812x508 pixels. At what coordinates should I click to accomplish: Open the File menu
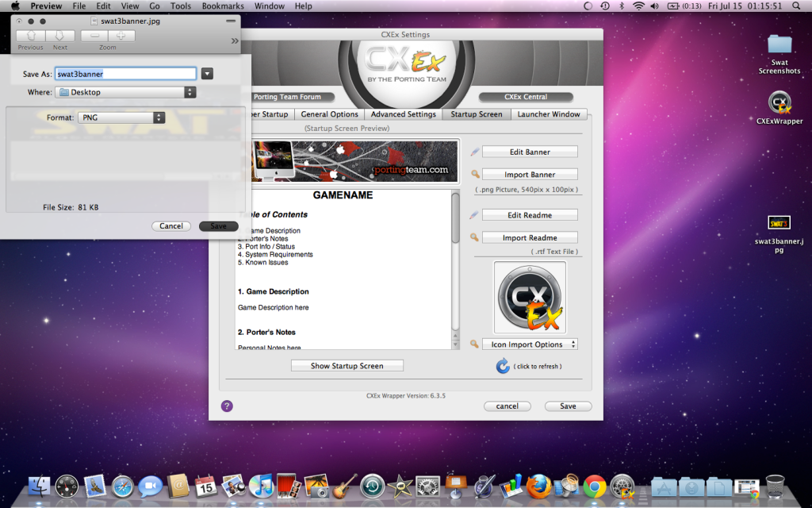click(x=79, y=6)
